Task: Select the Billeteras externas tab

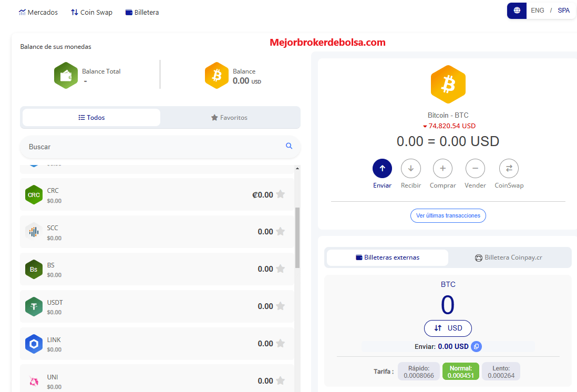Action: point(387,257)
